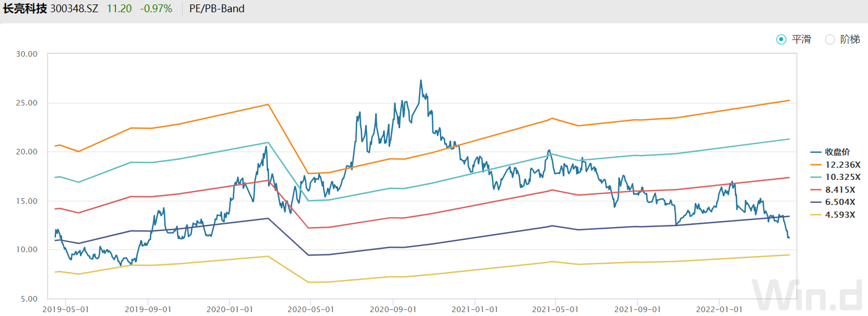Select the 2020-09-01 date on the axis
The height and width of the screenshot is (316, 868).
click(x=393, y=308)
